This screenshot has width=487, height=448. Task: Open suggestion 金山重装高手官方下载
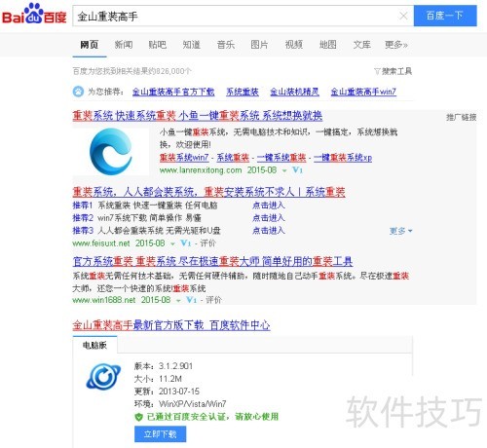(x=173, y=92)
